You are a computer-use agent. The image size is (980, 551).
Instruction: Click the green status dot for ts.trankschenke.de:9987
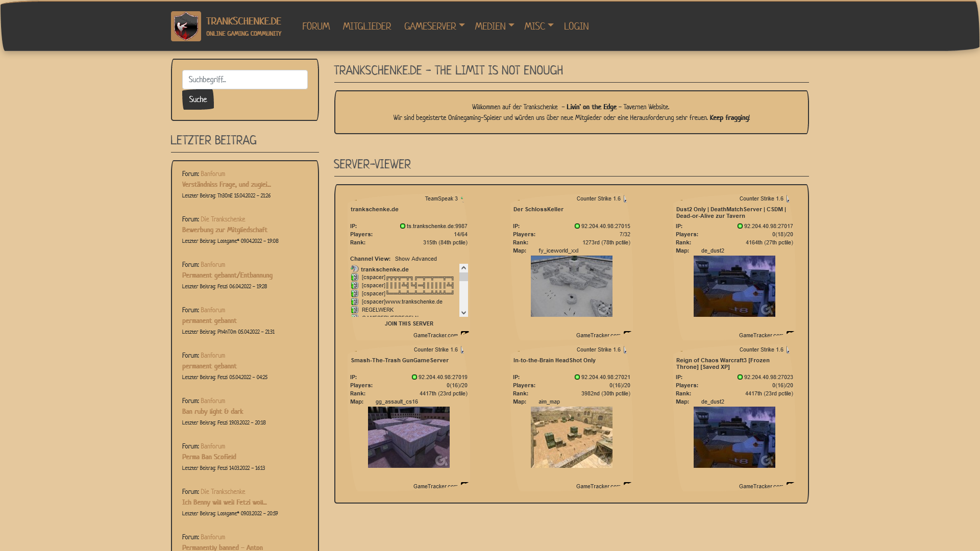pyautogui.click(x=403, y=226)
